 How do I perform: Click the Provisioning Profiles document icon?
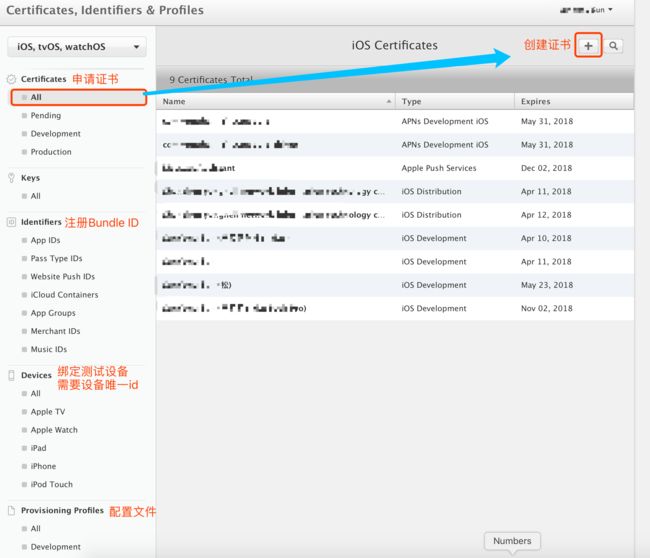[12, 510]
